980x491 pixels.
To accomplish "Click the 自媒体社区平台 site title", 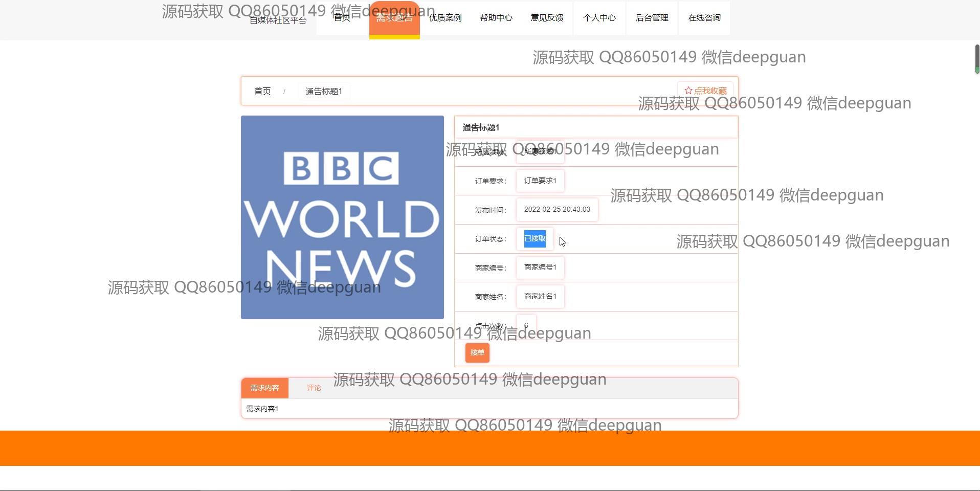I will pos(278,20).
